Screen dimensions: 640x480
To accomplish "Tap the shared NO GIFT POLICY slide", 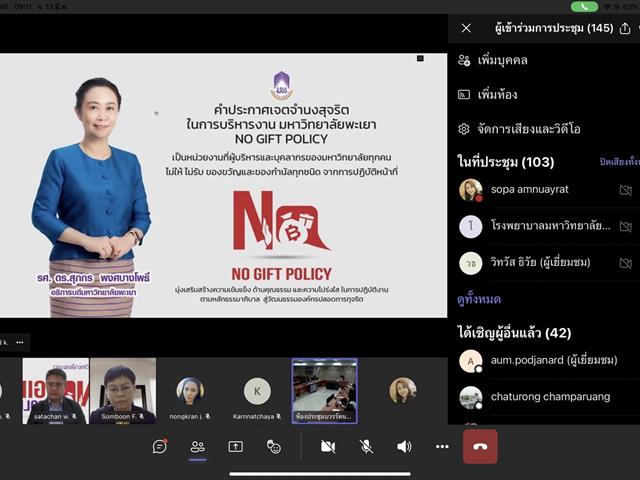I will click(223, 185).
